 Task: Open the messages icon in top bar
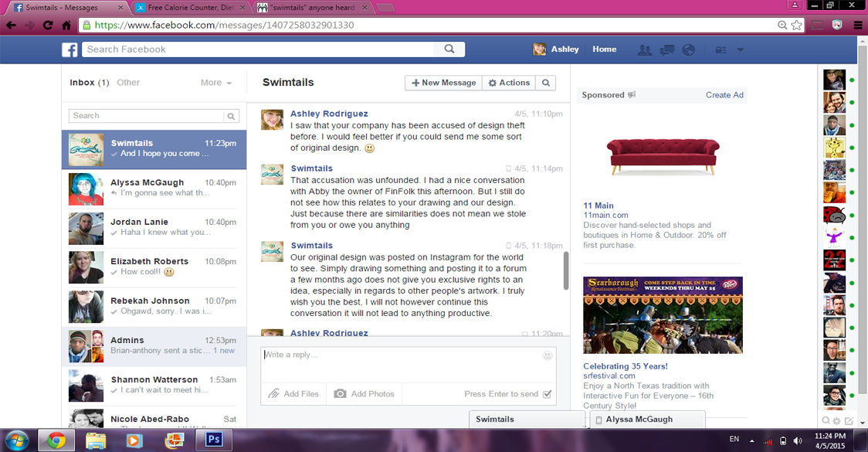click(x=666, y=49)
